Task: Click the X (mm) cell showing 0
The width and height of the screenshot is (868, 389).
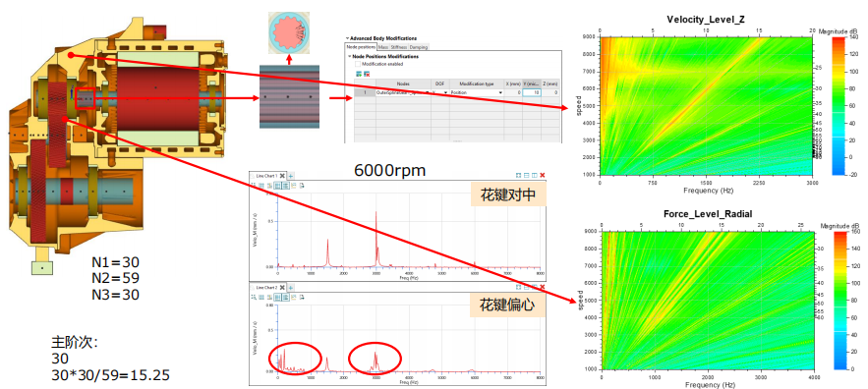Action: pyautogui.click(x=513, y=92)
